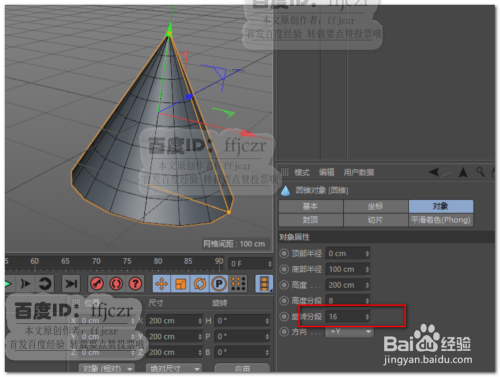Toggle the autokeying red circle icon
500x377 pixels.
point(116,284)
